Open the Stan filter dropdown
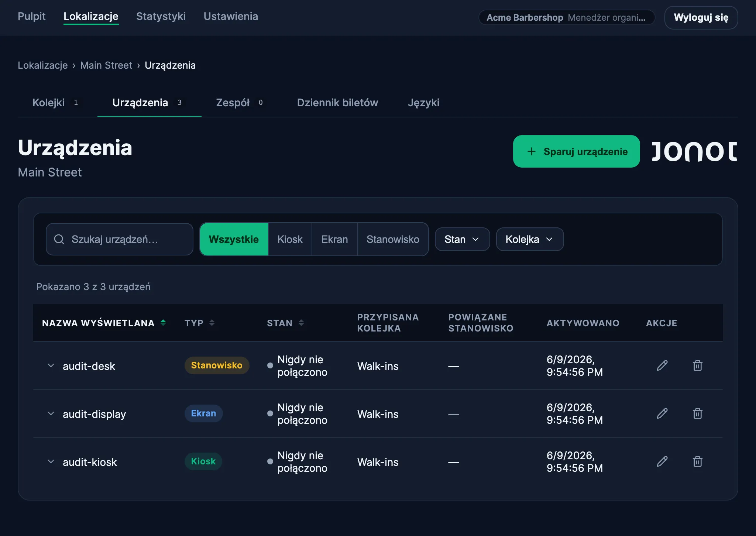The image size is (756, 536). (462, 239)
